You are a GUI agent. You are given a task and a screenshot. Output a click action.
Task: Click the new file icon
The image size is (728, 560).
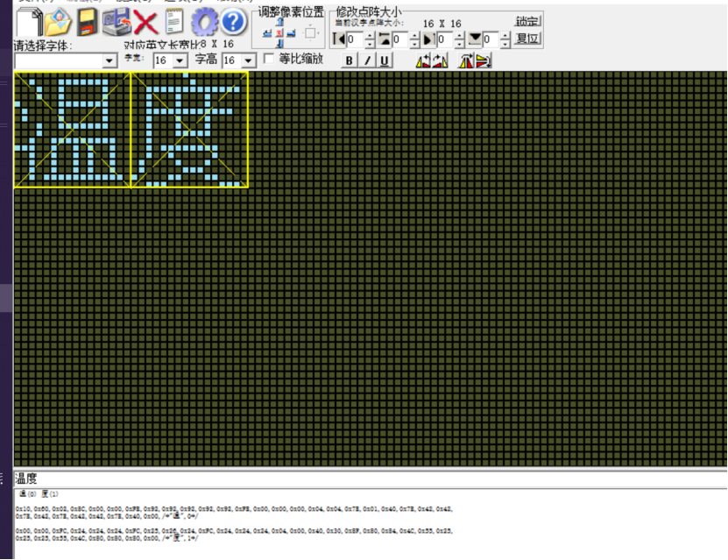pyautogui.click(x=29, y=22)
